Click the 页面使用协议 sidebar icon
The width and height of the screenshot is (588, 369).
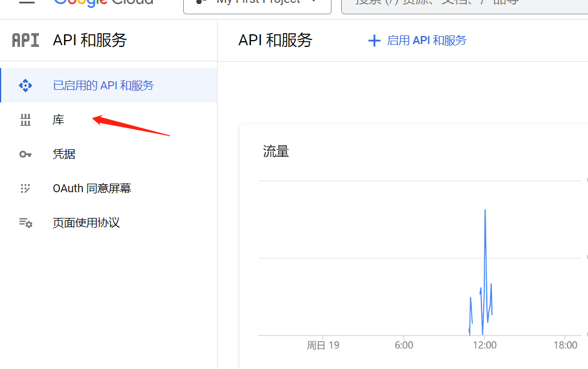(x=25, y=223)
